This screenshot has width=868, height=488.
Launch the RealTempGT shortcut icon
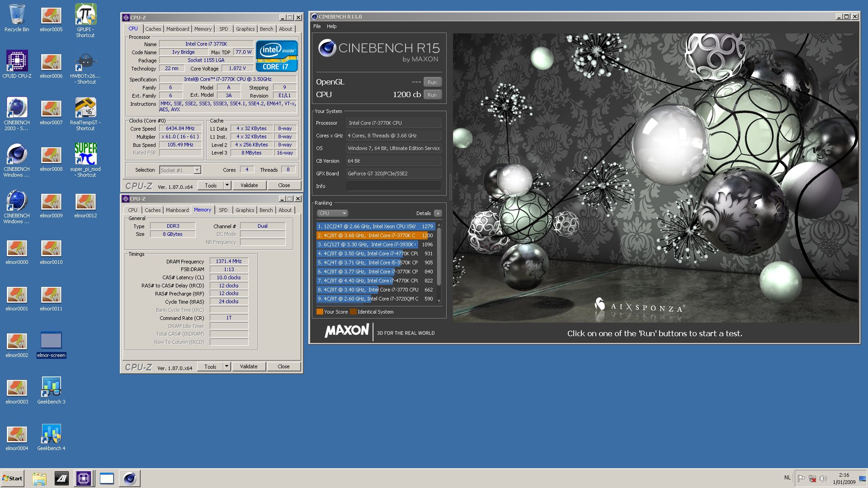pos(85,113)
